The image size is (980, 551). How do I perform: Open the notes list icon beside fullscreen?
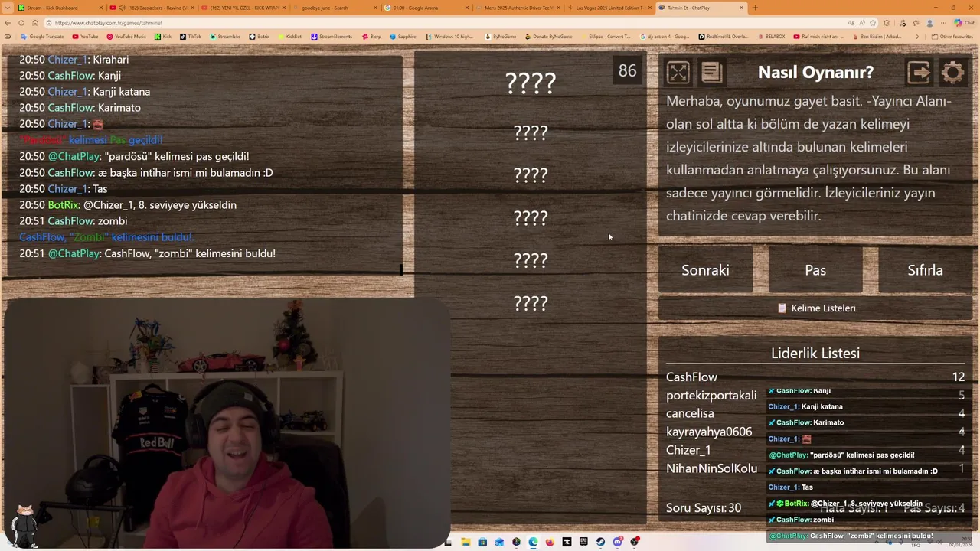point(711,73)
